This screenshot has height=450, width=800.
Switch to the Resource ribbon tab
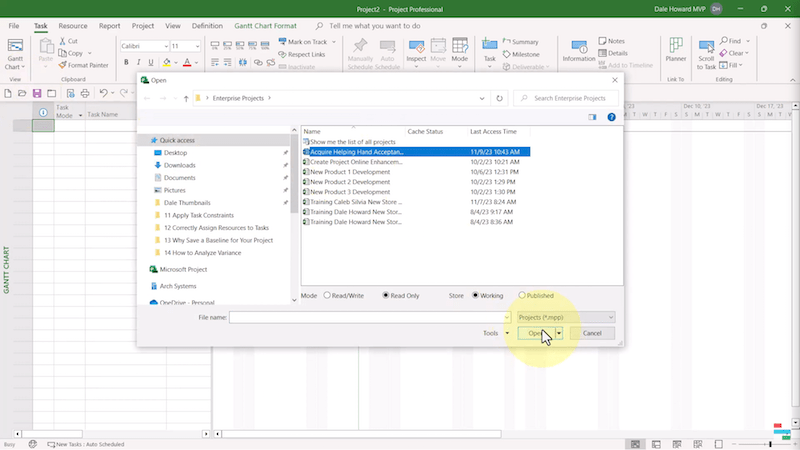72,26
